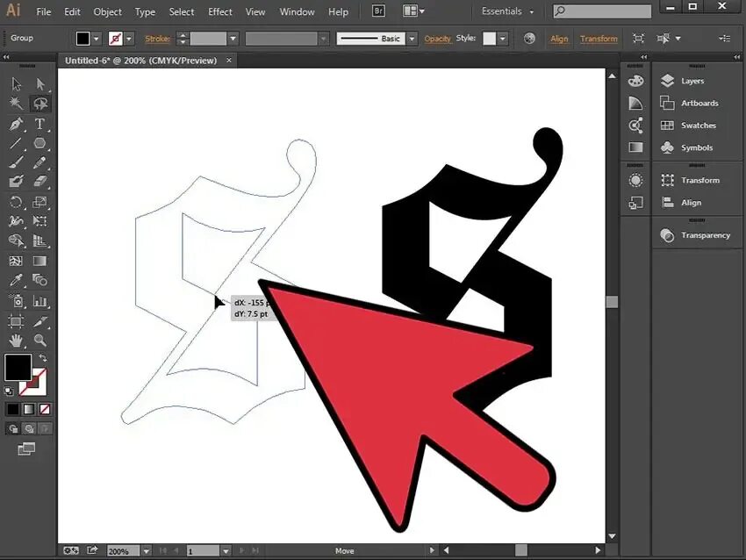Select the Shape Builder tool
Screen dimensions: 746x560
click(x=16, y=241)
